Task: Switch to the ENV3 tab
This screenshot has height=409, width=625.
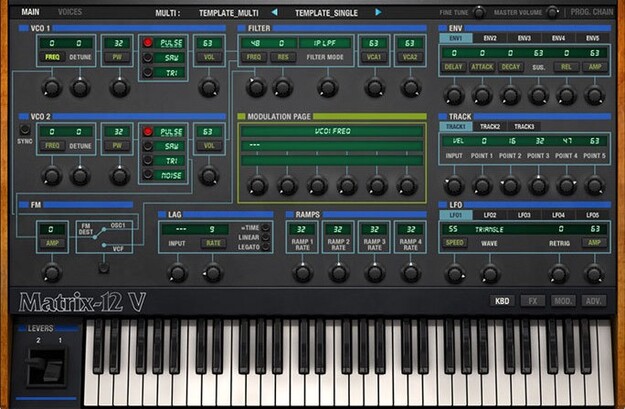Action: (522, 38)
